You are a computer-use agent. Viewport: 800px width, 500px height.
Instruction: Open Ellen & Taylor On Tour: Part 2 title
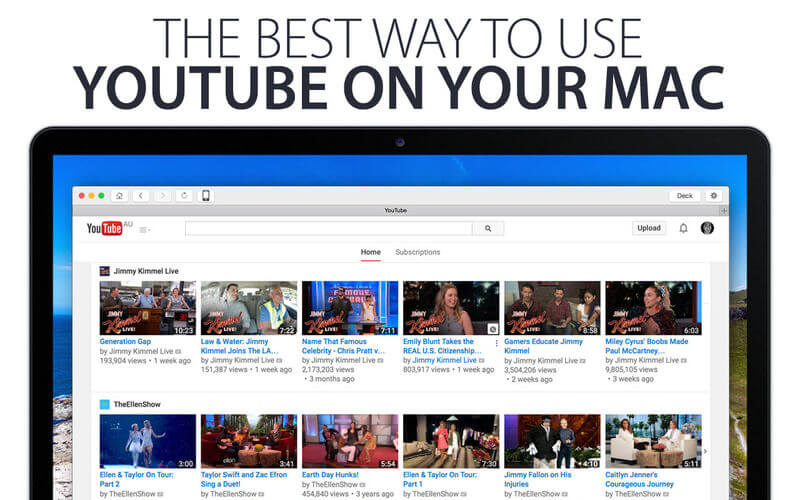point(136,479)
